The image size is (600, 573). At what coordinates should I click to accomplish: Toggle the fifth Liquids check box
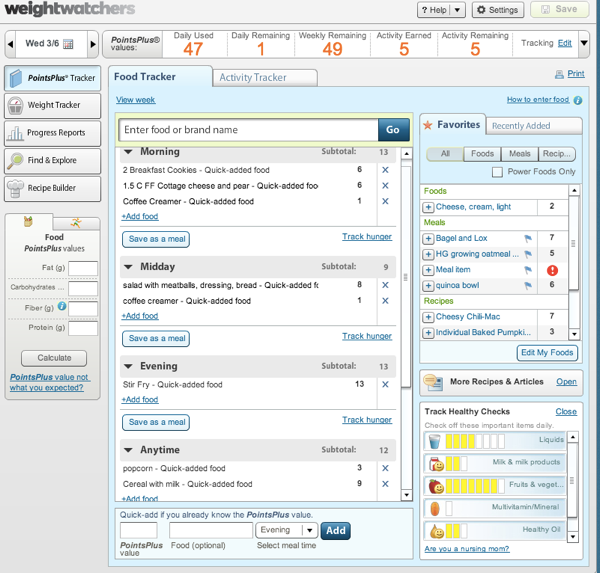coord(479,441)
